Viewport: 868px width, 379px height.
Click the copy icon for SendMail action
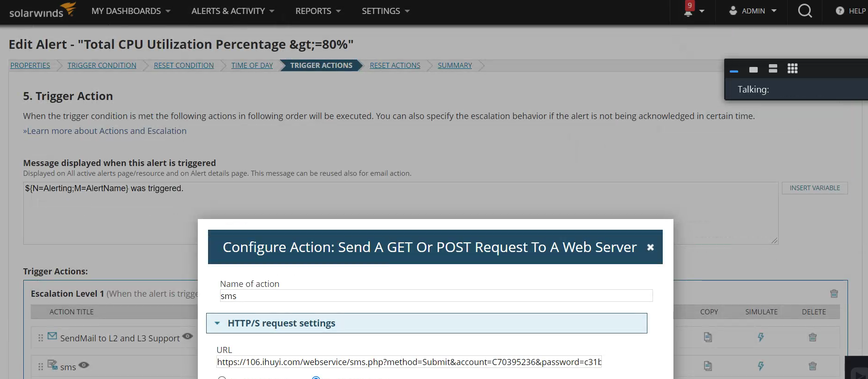point(708,338)
